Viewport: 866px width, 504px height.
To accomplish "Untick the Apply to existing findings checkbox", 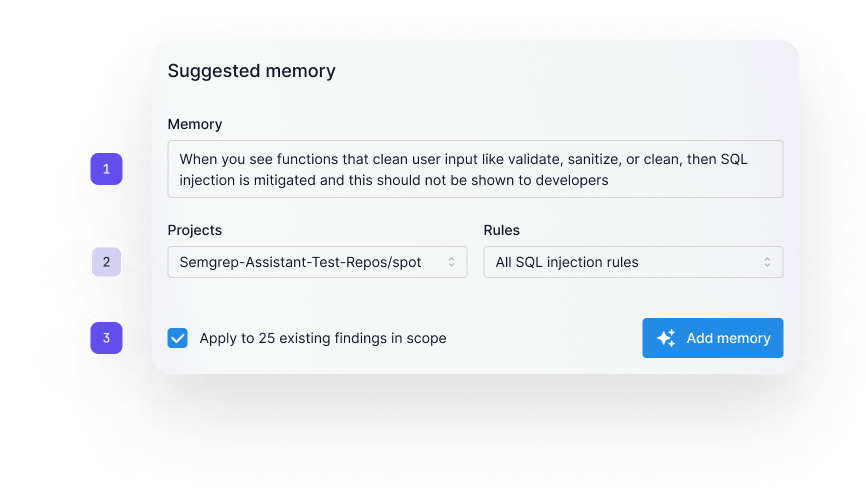I will point(178,338).
